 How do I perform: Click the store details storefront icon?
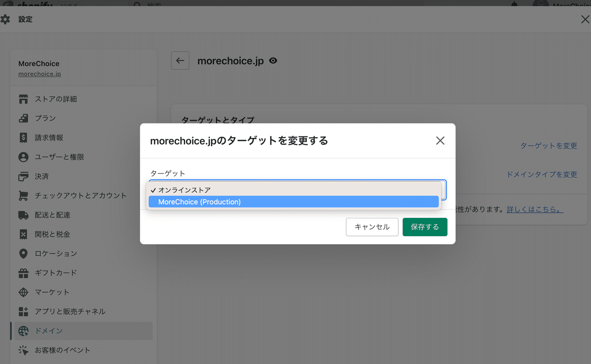(23, 99)
